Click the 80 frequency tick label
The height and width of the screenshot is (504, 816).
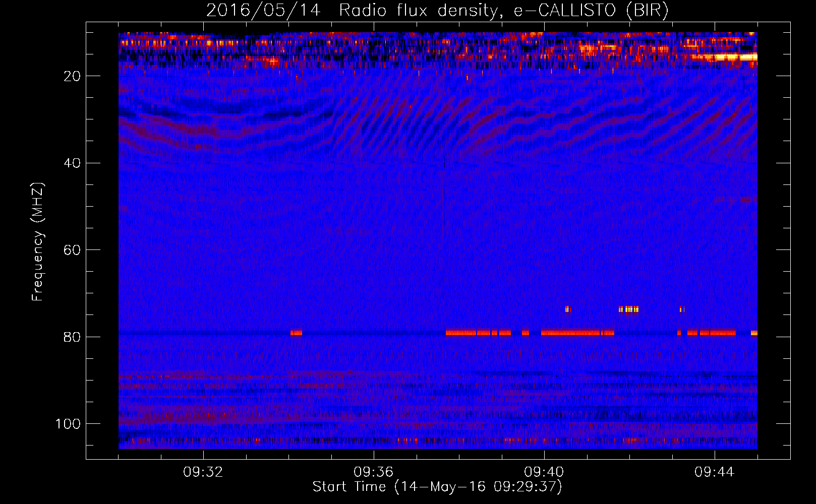point(72,337)
